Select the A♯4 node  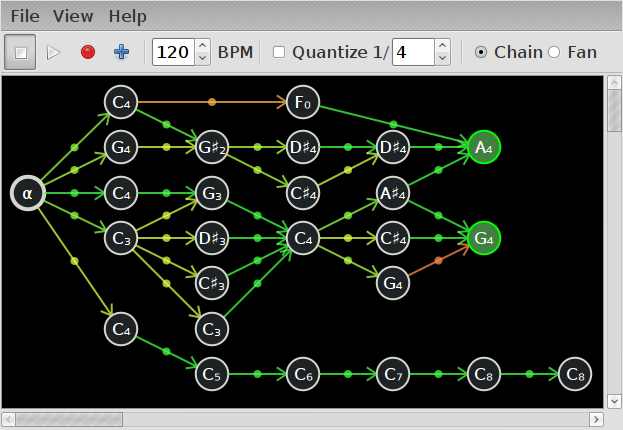393,193
